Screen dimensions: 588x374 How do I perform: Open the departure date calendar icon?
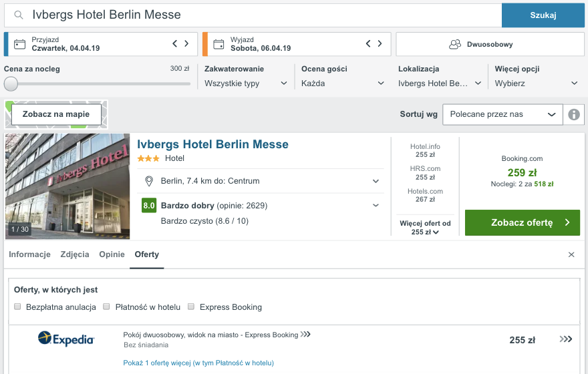pos(218,44)
